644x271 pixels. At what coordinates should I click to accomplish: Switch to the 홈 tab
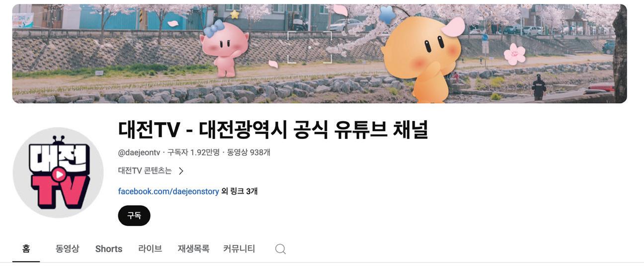26,249
